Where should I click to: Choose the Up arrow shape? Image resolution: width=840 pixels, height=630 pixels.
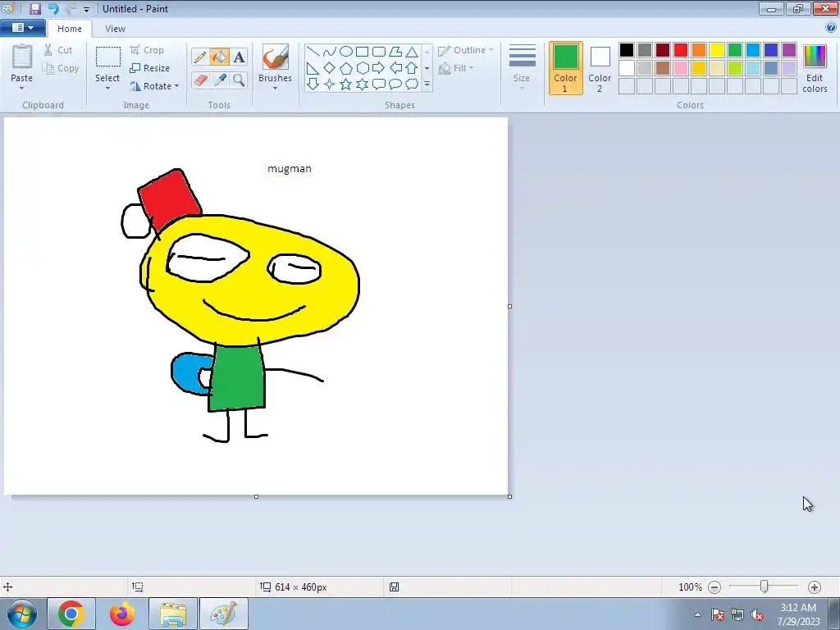coord(412,68)
